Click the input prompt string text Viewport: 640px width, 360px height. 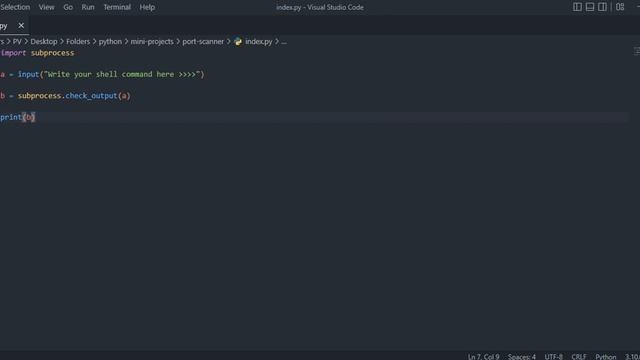122,74
